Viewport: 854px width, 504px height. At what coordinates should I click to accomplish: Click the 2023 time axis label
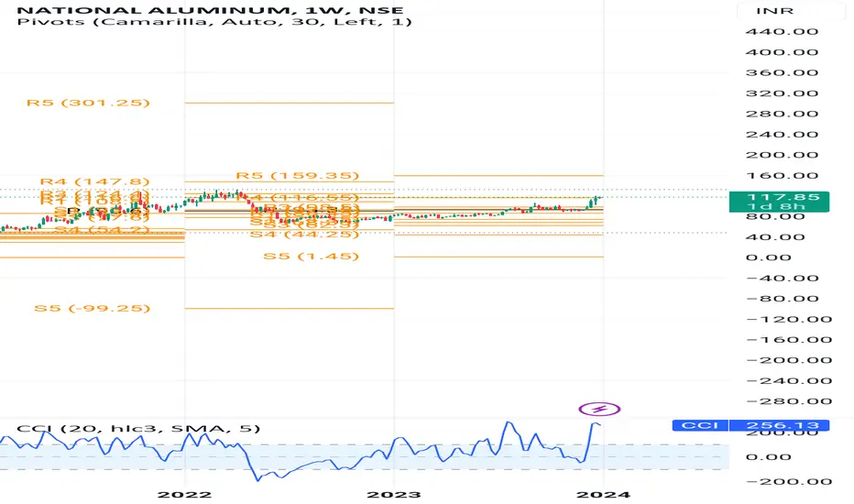[x=394, y=495]
